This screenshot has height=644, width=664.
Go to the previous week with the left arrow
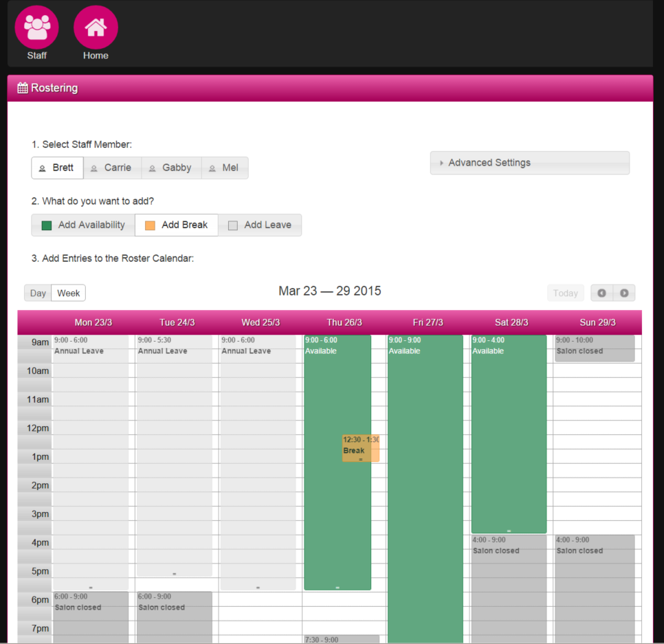(601, 293)
